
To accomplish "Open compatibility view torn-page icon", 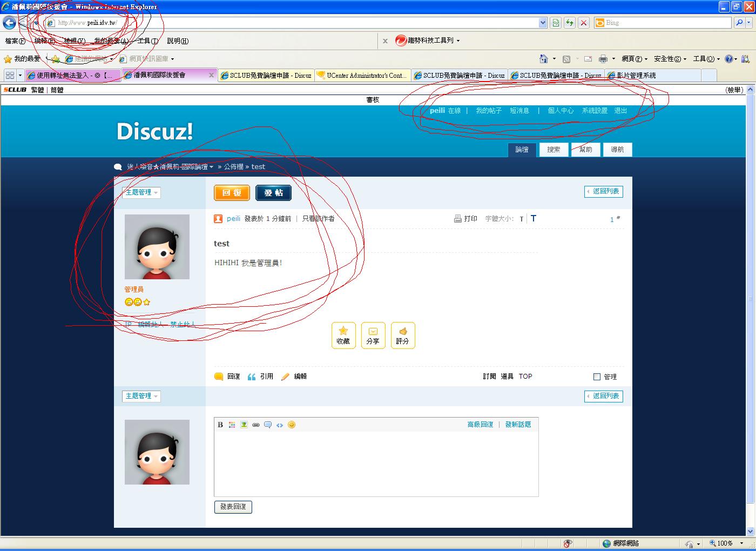I will 556,23.
